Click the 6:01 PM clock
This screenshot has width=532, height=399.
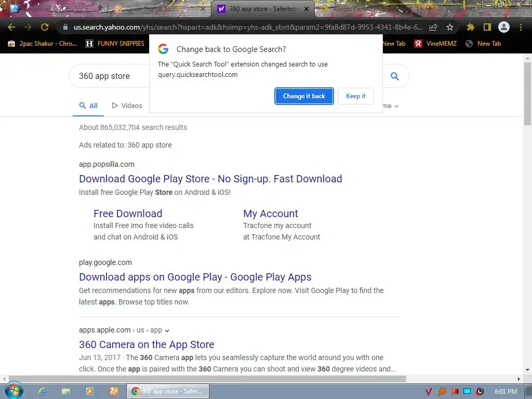pos(506,392)
